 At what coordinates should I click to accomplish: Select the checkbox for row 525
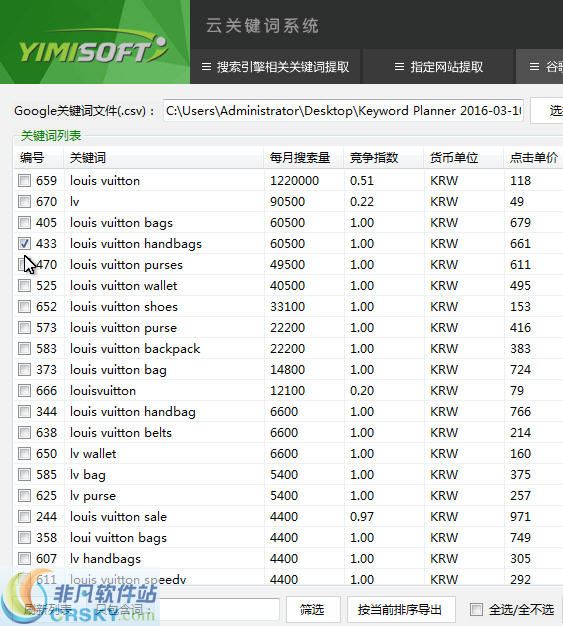[24, 285]
